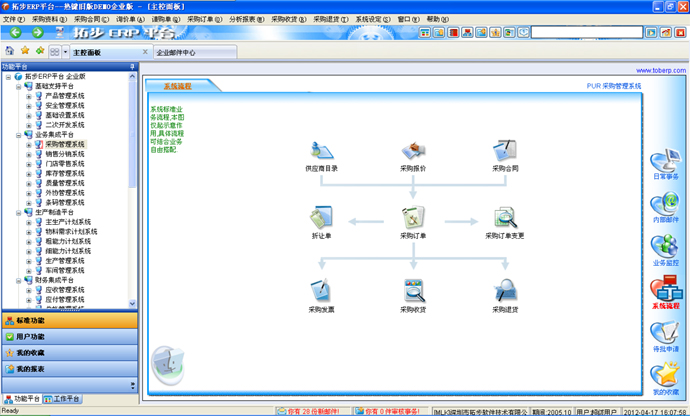The image size is (690, 416).
Task: Open the 采购发票 purchase invoice icon
Action: pyautogui.click(x=321, y=291)
